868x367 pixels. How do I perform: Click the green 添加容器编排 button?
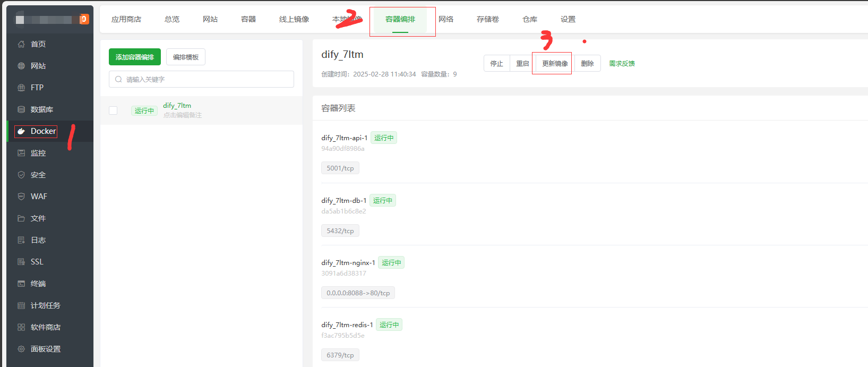click(x=135, y=57)
